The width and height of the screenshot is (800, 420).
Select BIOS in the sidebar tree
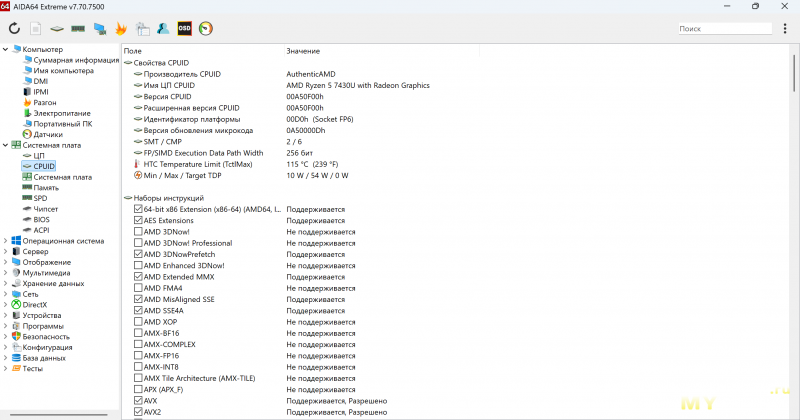tap(41, 219)
